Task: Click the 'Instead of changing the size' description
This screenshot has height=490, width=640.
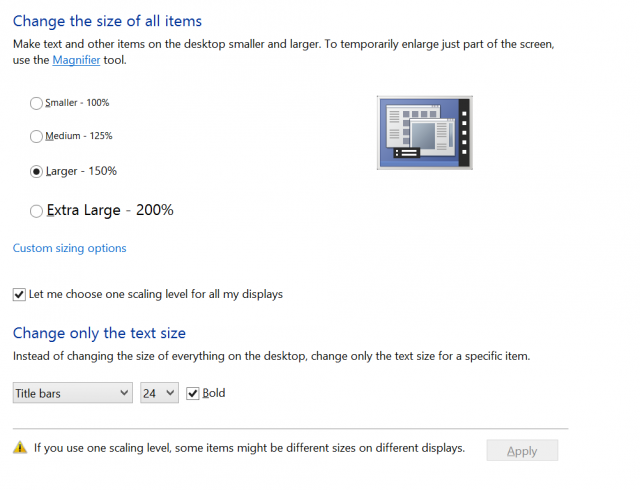Action: (271, 356)
